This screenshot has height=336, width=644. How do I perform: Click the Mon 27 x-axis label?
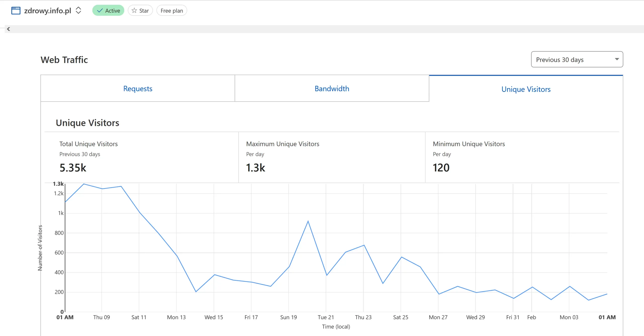[x=438, y=317]
